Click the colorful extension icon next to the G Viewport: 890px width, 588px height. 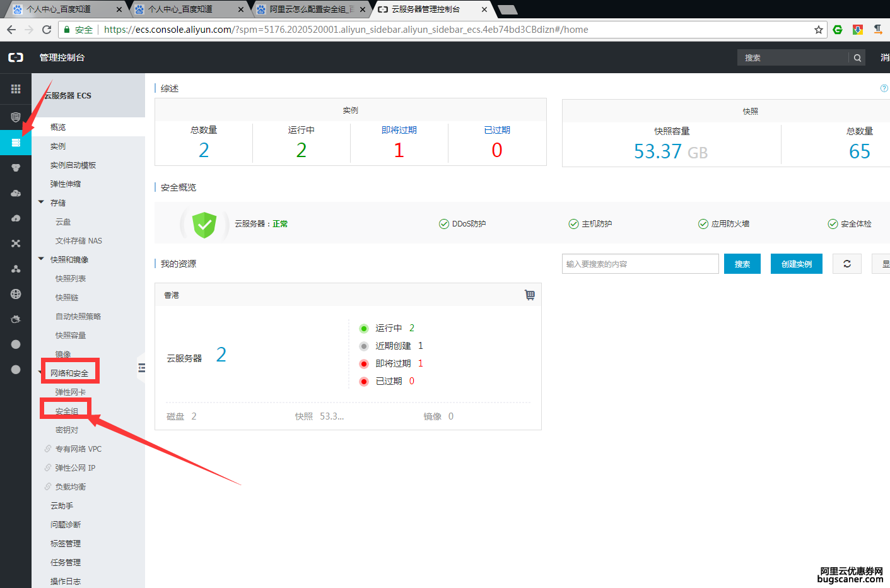(858, 30)
